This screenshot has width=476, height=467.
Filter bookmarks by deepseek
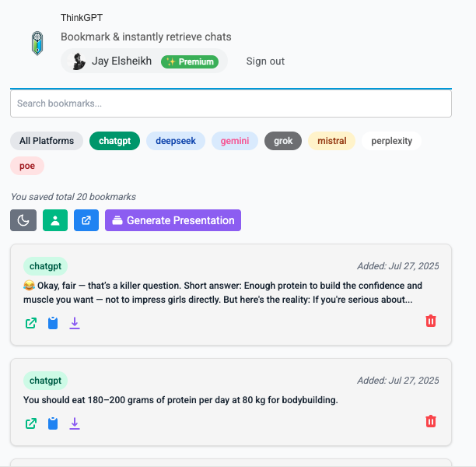pos(176,141)
